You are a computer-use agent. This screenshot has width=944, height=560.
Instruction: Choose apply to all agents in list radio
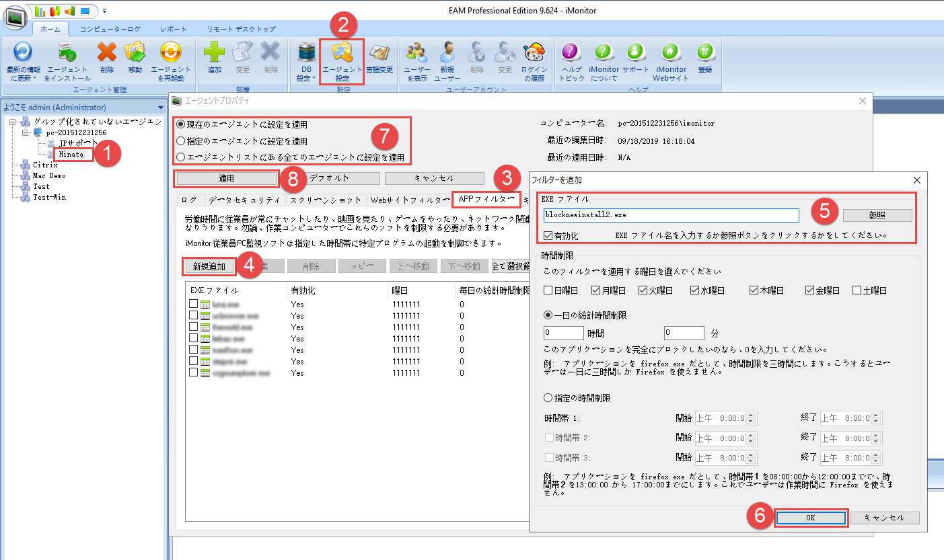coord(180,157)
